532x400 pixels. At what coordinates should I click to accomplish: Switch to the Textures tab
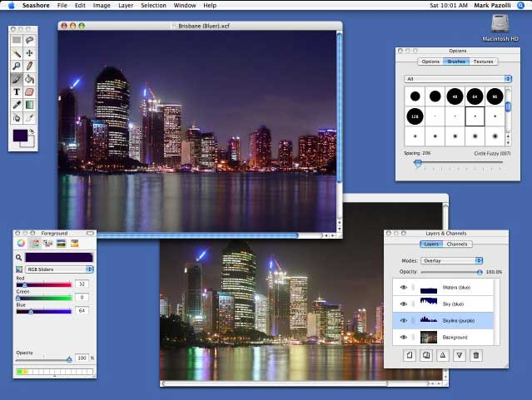click(483, 62)
